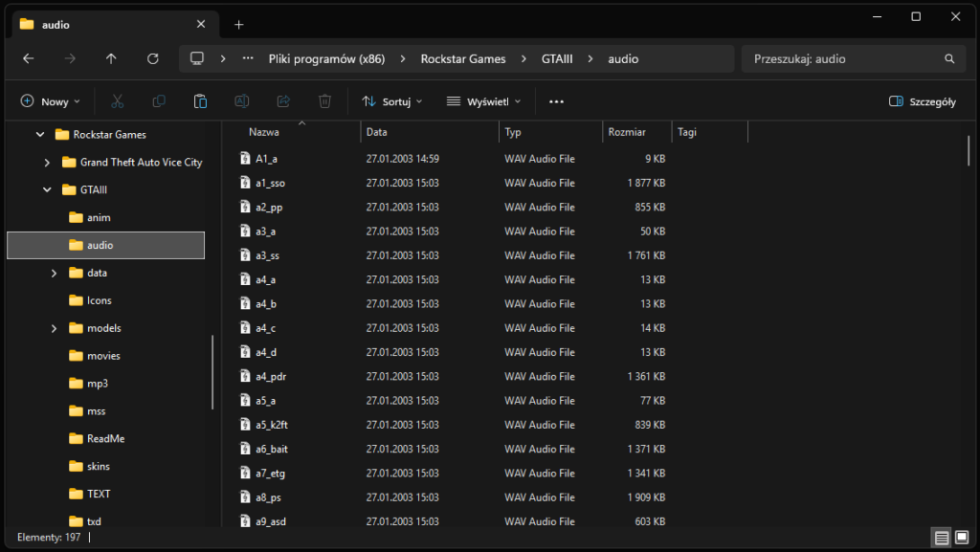Click the Copy icon in toolbar
The width and height of the screenshot is (980, 552).
[159, 101]
